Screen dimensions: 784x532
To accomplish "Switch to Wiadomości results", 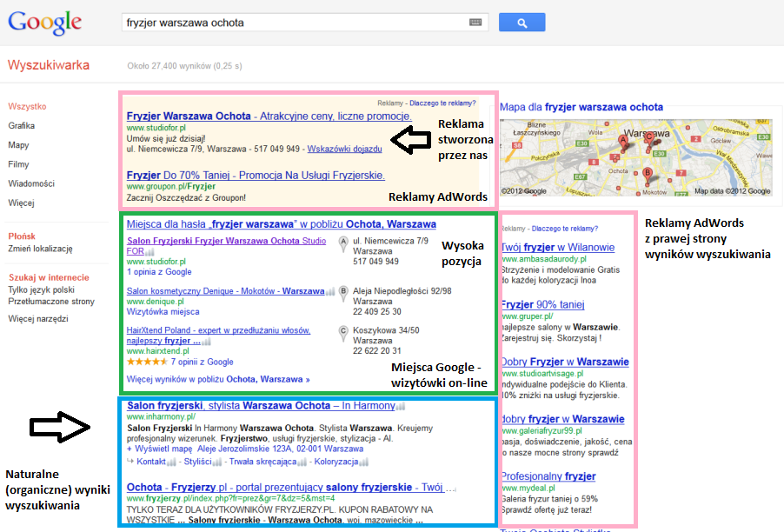I will [x=31, y=183].
